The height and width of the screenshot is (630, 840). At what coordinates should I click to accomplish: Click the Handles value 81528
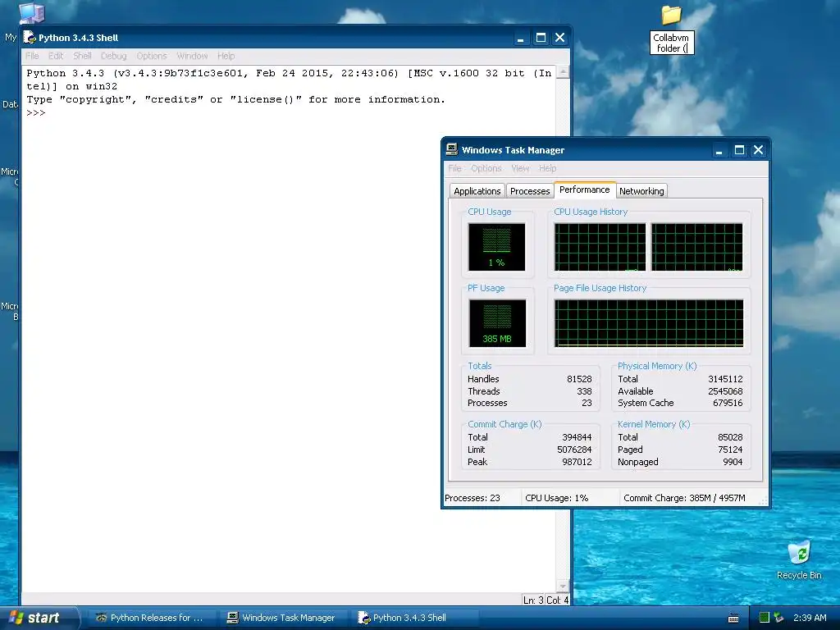coord(579,379)
